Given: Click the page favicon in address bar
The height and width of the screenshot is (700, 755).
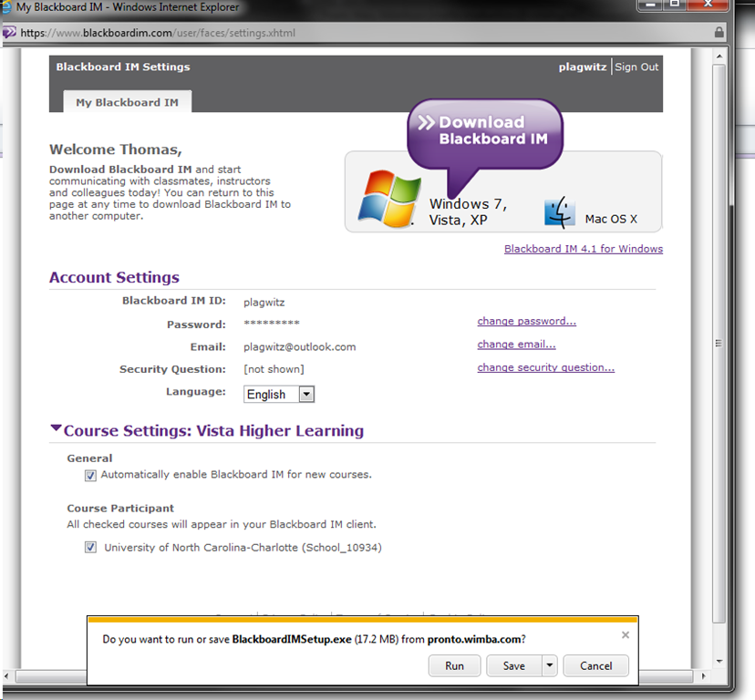Looking at the screenshot, I should 10,33.
